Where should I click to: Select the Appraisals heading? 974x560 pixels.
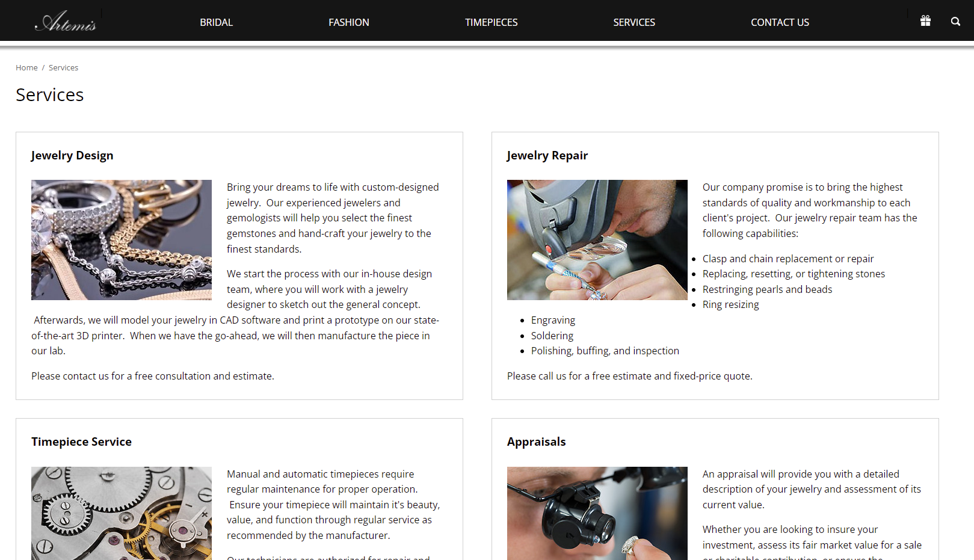click(537, 442)
